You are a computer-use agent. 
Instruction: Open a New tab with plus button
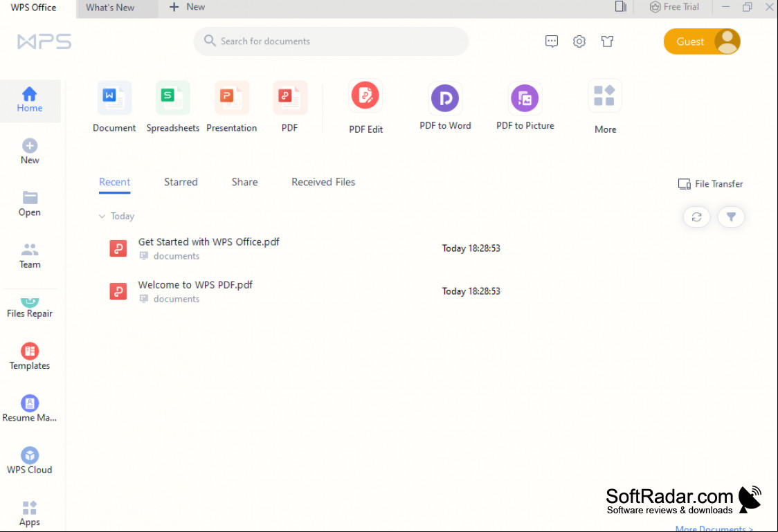tap(187, 7)
